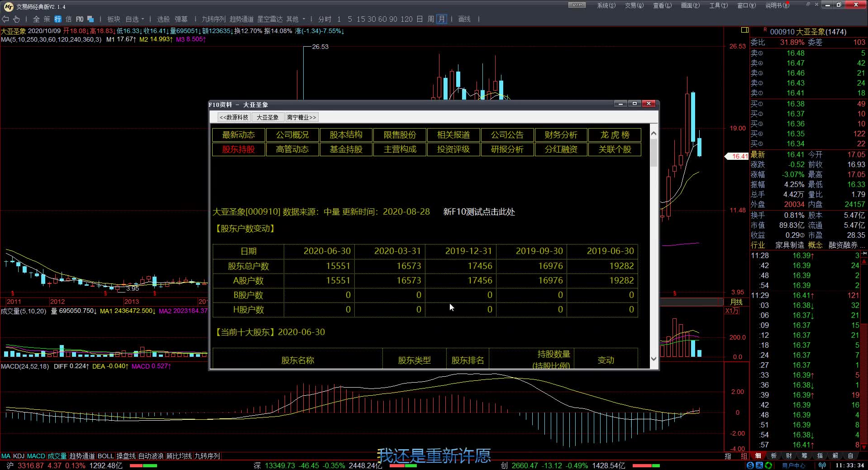Click the 弹幕 toolbar button

(181, 19)
